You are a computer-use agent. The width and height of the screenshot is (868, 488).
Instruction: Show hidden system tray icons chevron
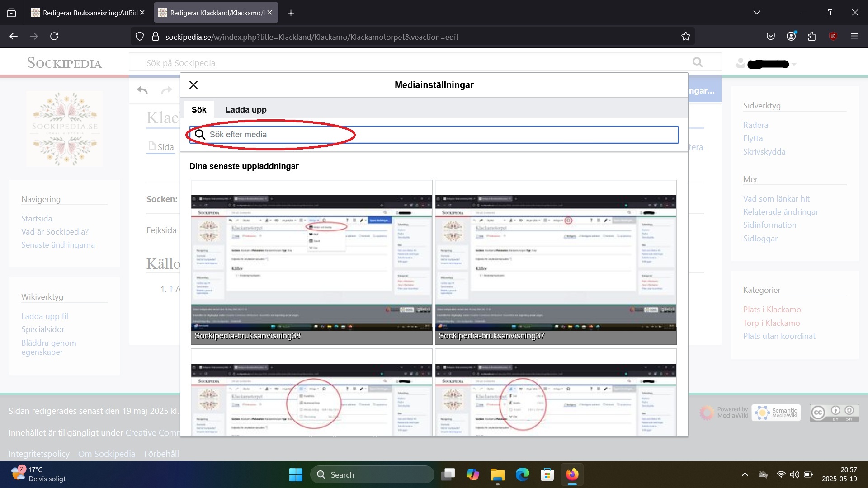point(745,474)
